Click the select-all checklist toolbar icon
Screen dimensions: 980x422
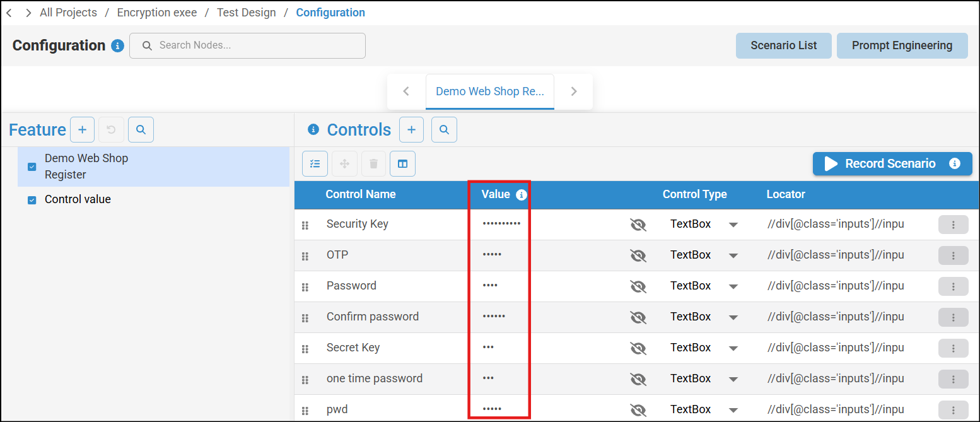click(315, 164)
